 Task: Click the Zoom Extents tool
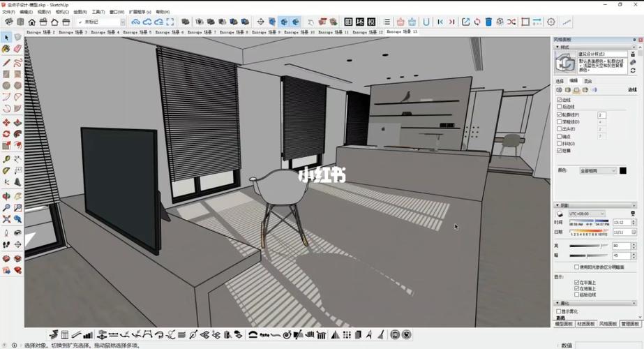point(6,219)
